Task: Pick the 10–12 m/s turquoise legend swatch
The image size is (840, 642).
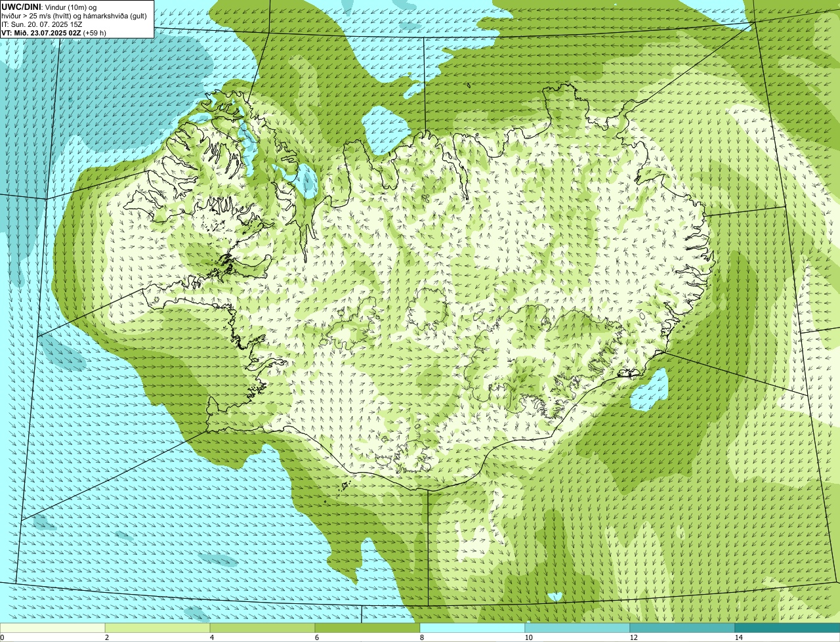Action: (577, 628)
